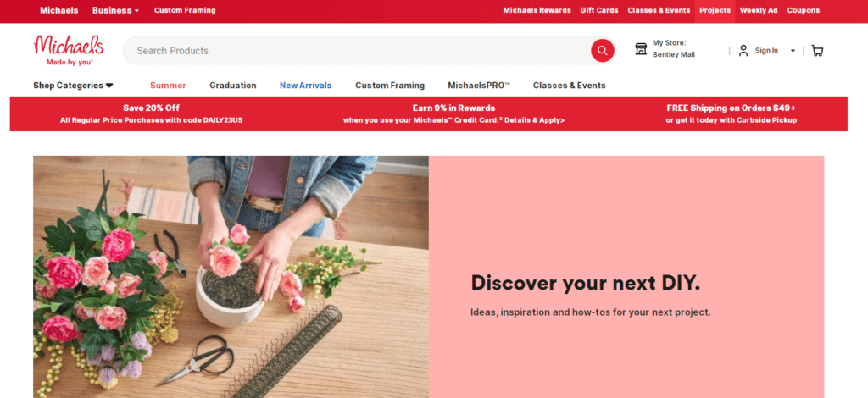Viewport: 868px width, 398px height.
Task: Select the New Arrivals menu item
Action: point(305,86)
